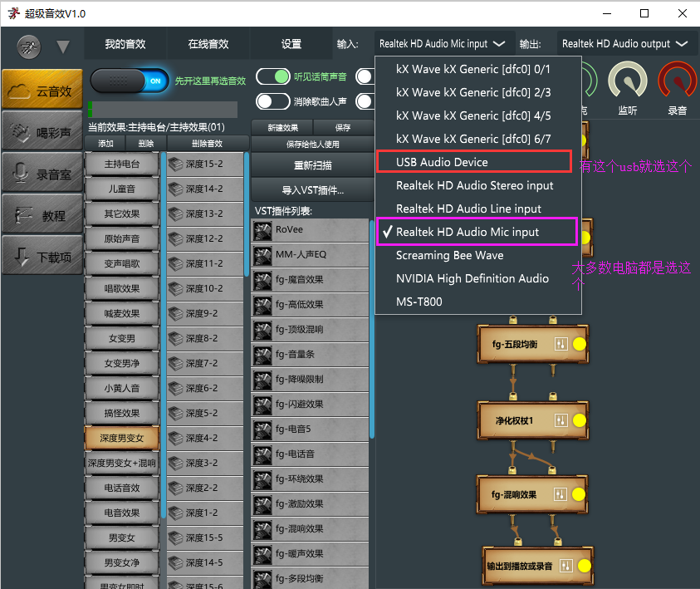Viewport: 700px width, 589px height.
Task: Open the triangle menu beside the logo
Action: [x=63, y=47]
